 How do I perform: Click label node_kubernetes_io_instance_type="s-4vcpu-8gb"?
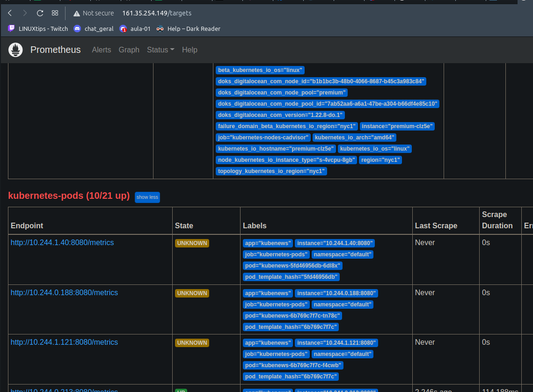286,160
